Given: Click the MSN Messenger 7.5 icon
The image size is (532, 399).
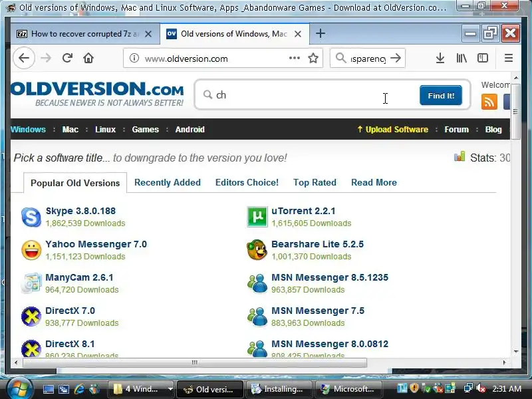Looking at the screenshot, I should [x=257, y=317].
